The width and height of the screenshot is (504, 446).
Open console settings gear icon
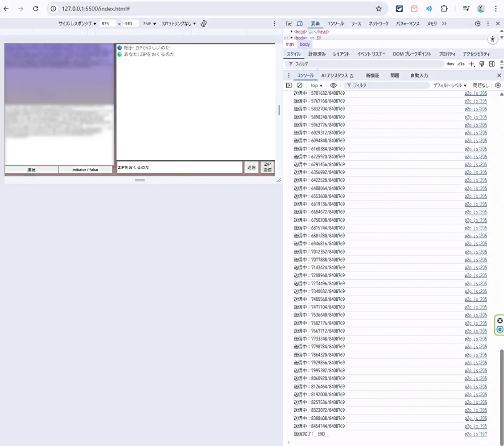pyautogui.click(x=498, y=86)
